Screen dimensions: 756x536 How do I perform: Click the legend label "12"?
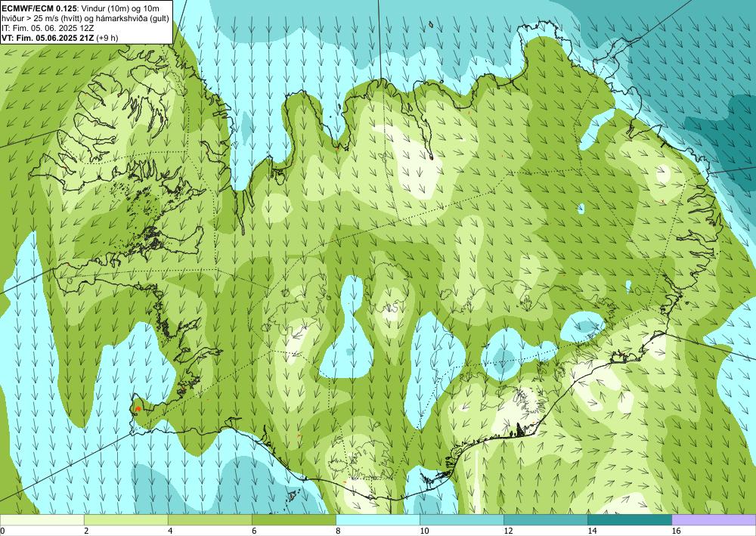click(508, 531)
